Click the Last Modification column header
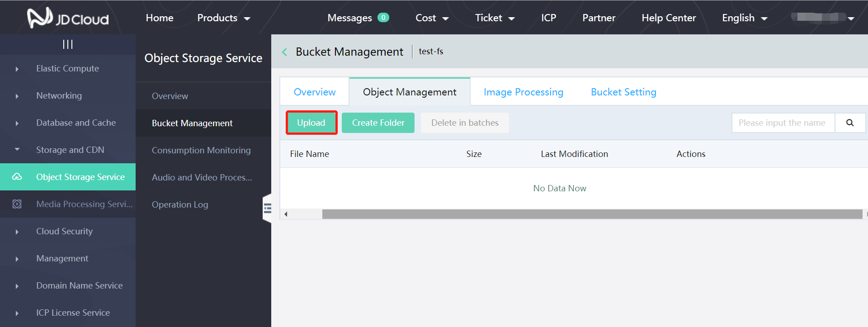 (x=574, y=154)
